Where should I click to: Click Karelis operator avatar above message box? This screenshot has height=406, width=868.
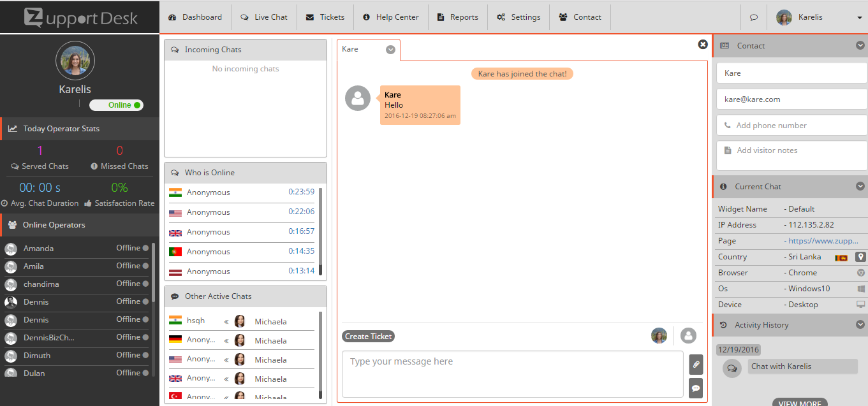[659, 336]
